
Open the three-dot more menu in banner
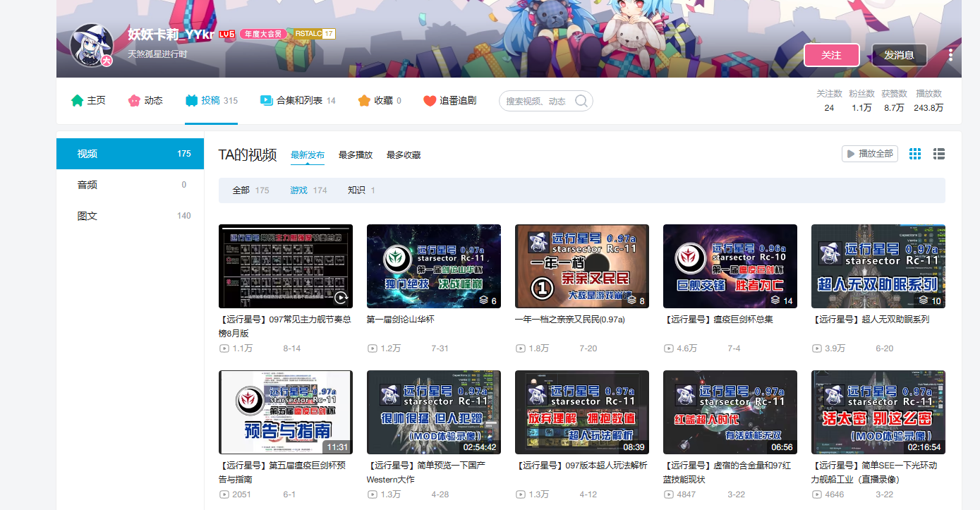click(950, 55)
